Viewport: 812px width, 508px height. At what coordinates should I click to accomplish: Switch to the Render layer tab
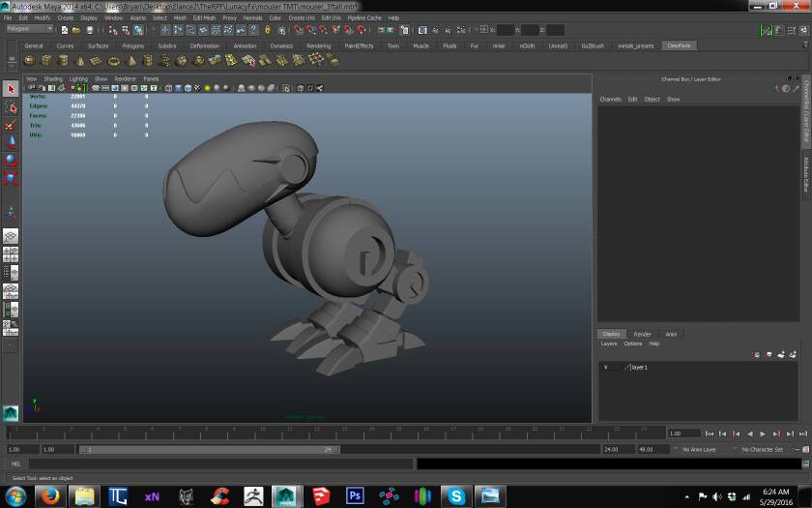pyautogui.click(x=642, y=334)
